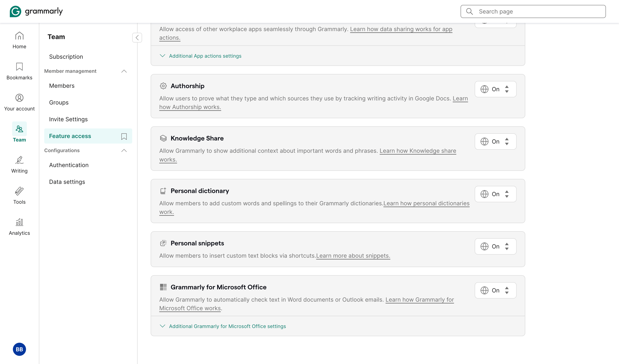Click the BB user avatar
The image size is (619, 364).
point(19,349)
